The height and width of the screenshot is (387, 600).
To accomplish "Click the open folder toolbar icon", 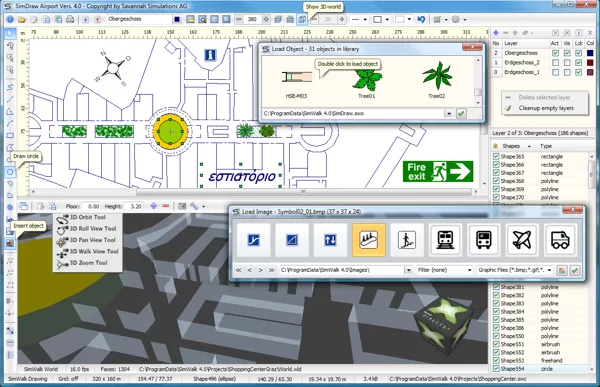I will [x=22, y=19].
